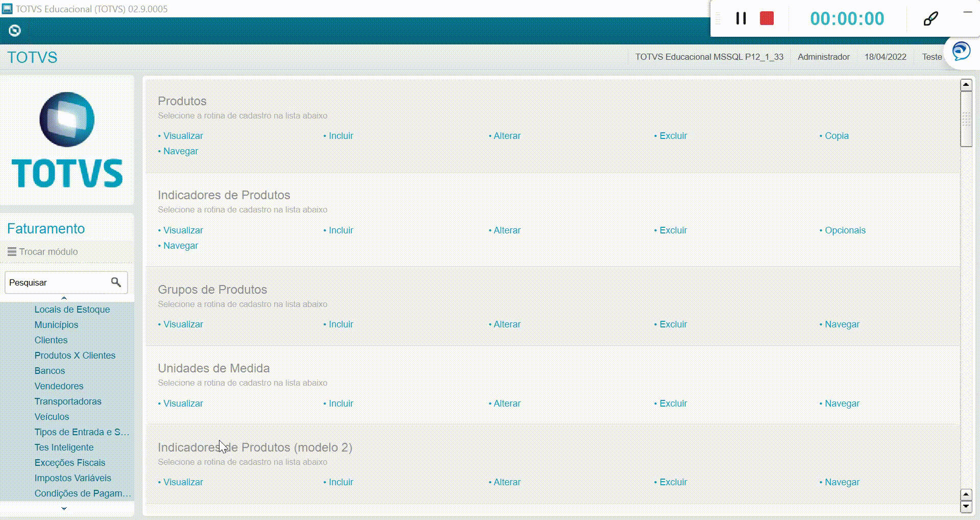Click Visualizar under Grupos de Produtos
This screenshot has height=520, width=980.
click(183, 324)
